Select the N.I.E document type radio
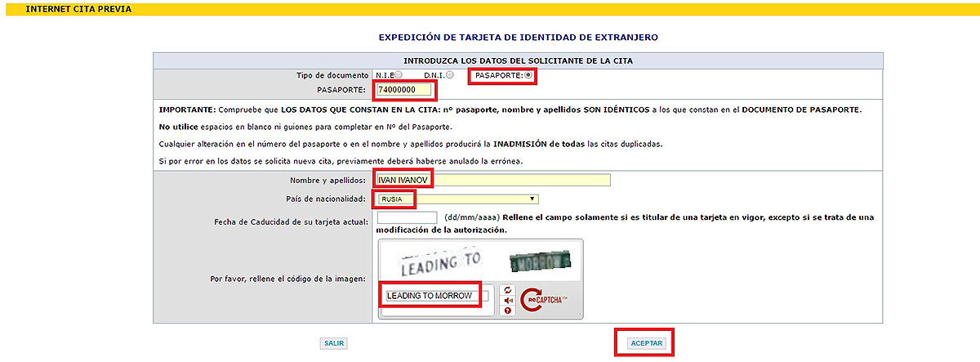Screen dimensions: 980x362 (399, 75)
